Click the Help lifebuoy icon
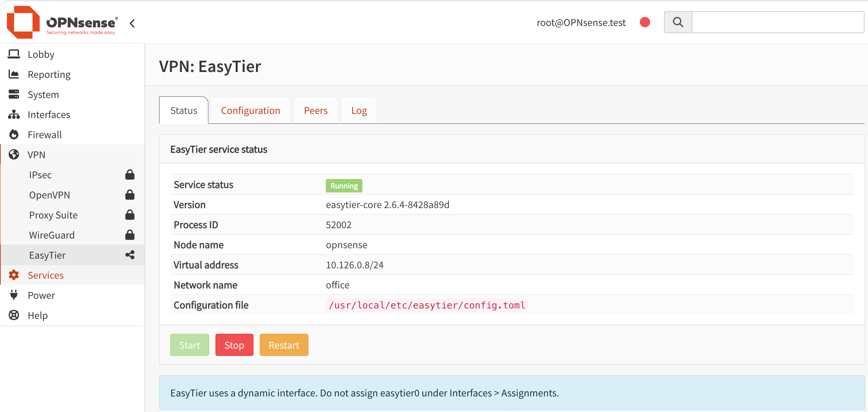 click(14, 315)
